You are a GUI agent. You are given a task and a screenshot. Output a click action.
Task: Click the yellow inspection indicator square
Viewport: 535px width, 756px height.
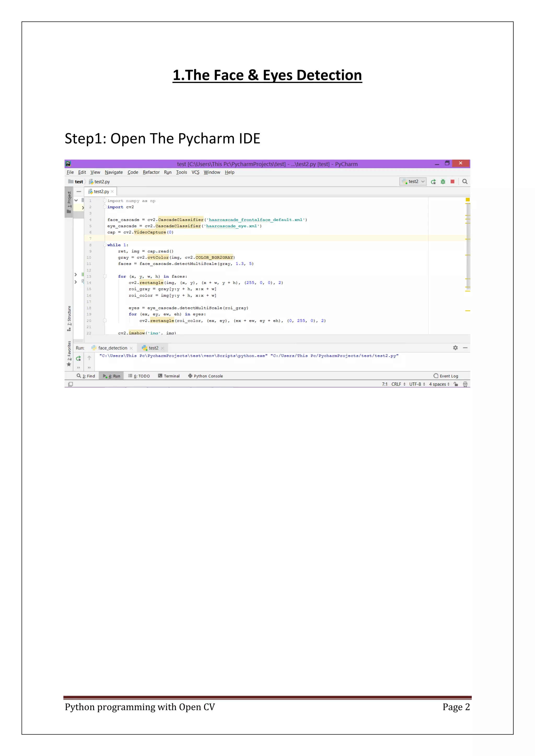click(x=467, y=200)
